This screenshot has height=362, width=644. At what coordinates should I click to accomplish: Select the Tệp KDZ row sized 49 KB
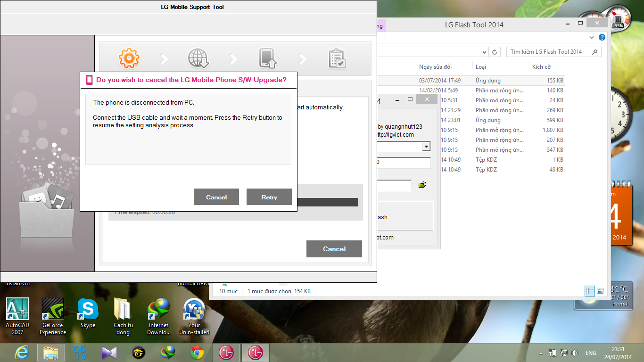(x=502, y=170)
